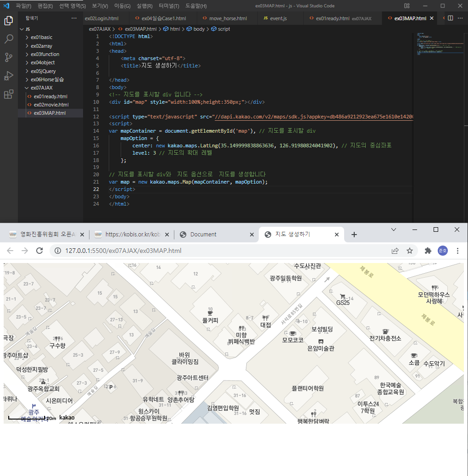
Task: Expand the ex04object folder
Action: coord(27,62)
